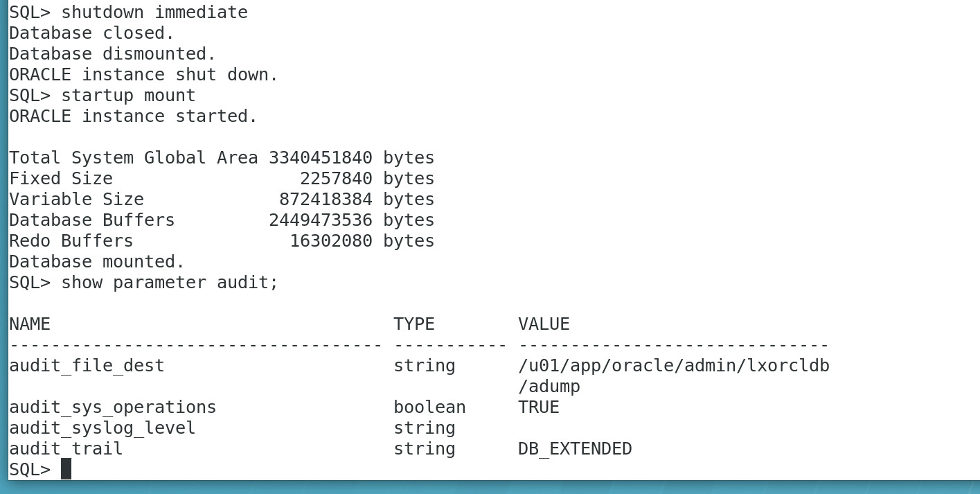This screenshot has height=494, width=980.
Task: Click the VALUE column header
Action: click(544, 324)
